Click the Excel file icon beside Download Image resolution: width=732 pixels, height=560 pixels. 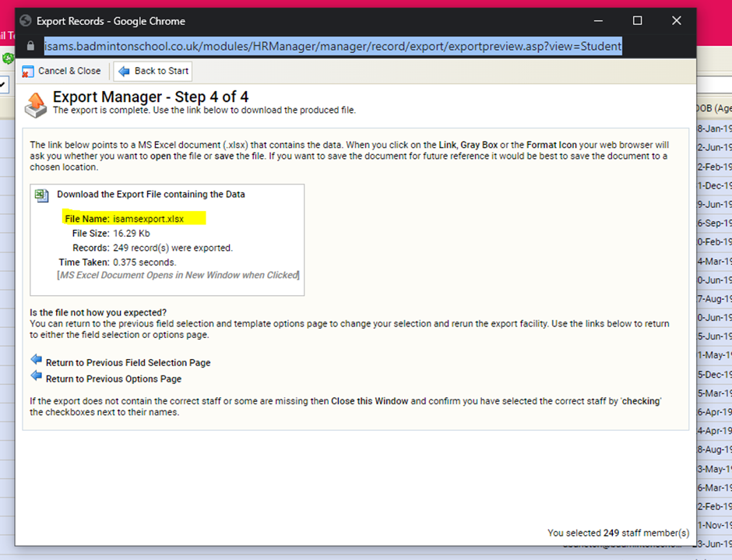pos(42,195)
